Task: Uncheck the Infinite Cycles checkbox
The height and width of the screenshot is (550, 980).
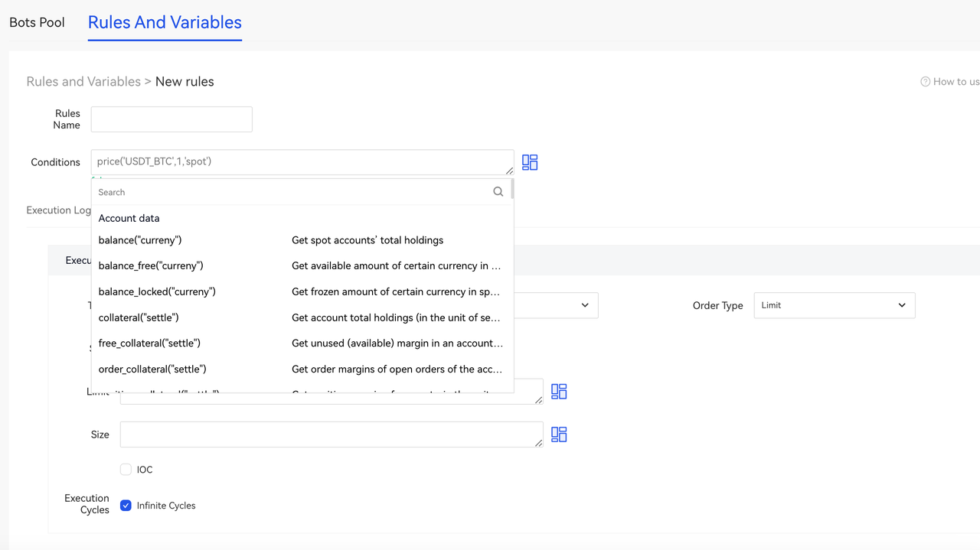Action: (x=126, y=506)
